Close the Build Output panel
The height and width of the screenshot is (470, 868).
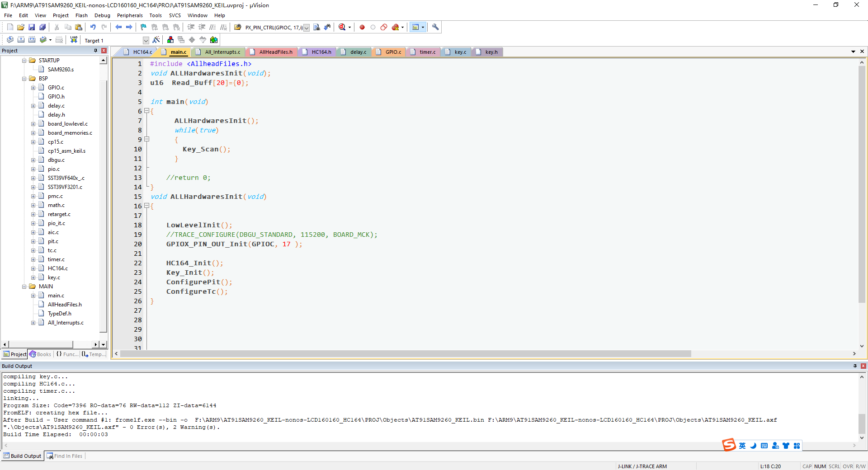863,366
